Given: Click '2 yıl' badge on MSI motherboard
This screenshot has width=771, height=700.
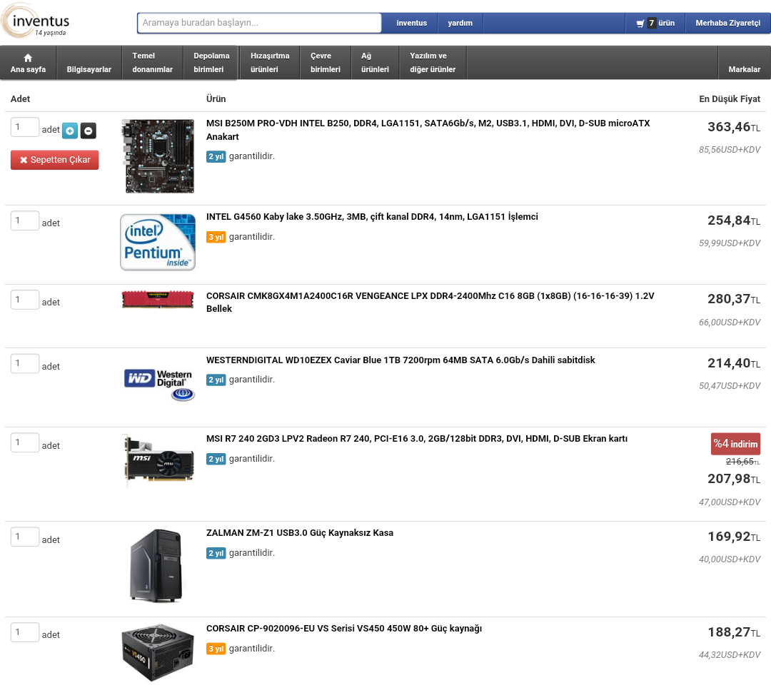Looking at the screenshot, I should (216, 157).
